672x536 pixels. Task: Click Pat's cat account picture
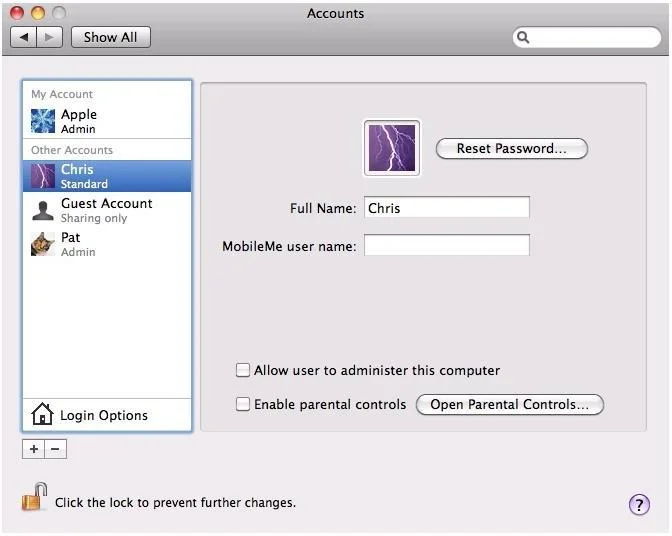pyautogui.click(x=43, y=244)
